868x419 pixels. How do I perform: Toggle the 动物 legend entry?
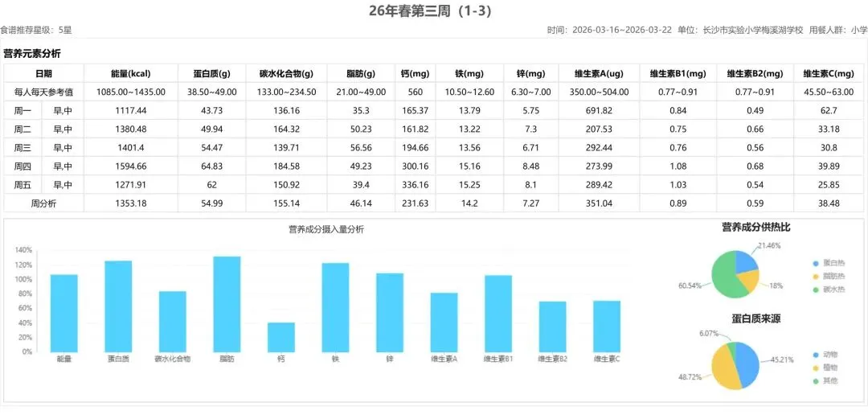click(x=825, y=355)
